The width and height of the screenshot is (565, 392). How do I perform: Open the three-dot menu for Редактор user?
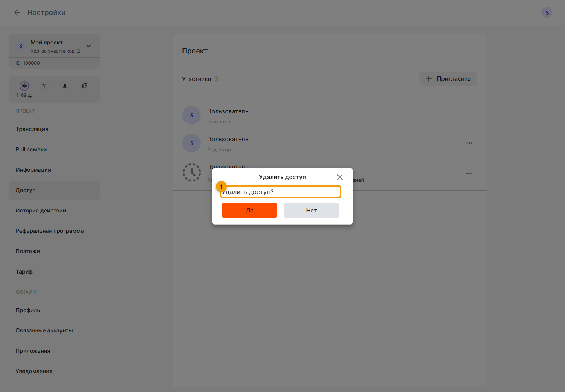point(469,143)
